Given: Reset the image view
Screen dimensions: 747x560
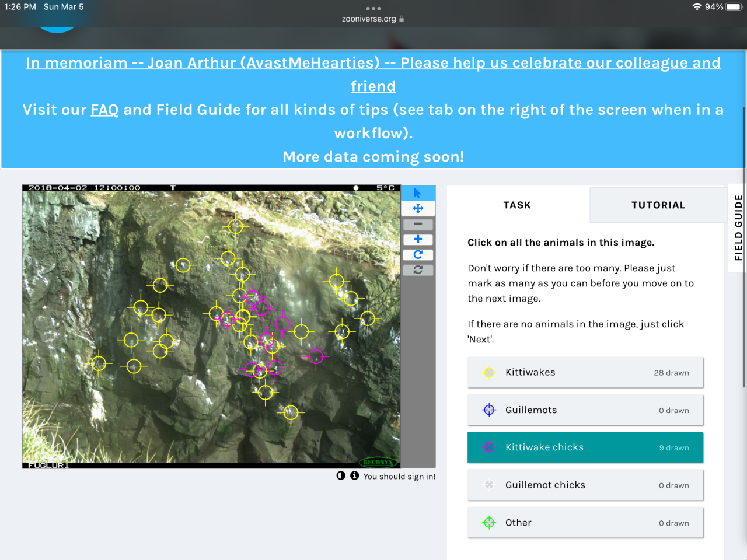Looking at the screenshot, I should (418, 270).
